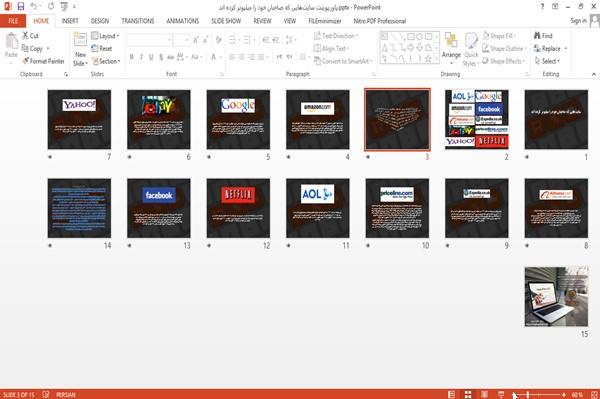Viewport: 600px width, 399px height.
Task: Open Help with the question mark
Action: 542,7
